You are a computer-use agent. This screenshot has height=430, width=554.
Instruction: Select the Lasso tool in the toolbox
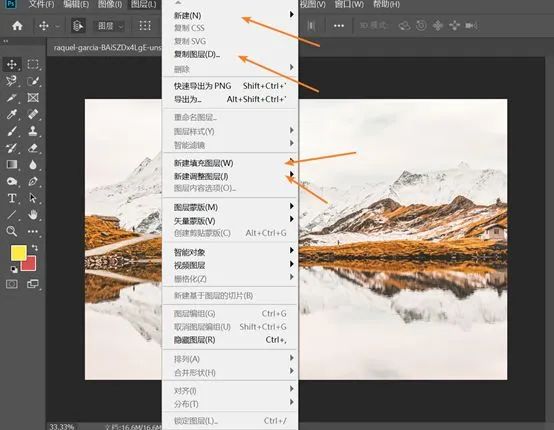(12, 81)
